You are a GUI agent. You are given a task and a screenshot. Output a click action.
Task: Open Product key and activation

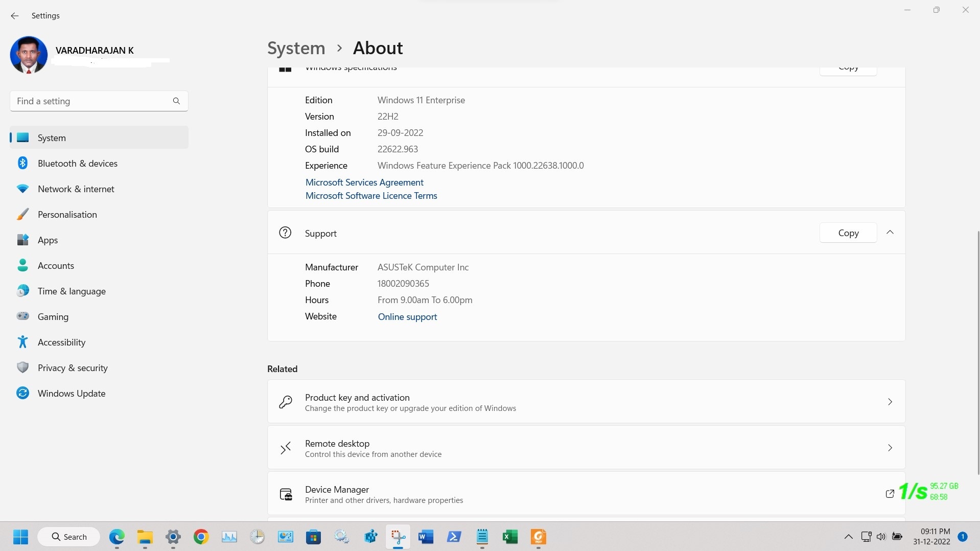[586, 401]
